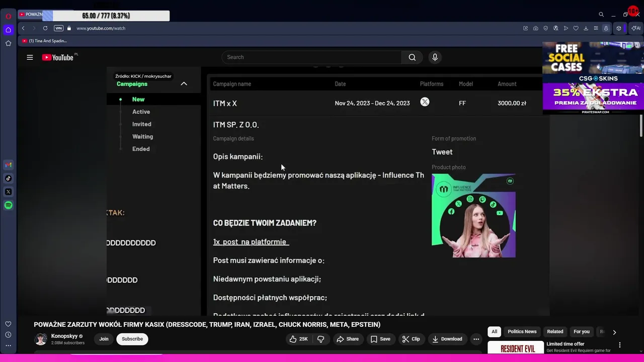This screenshot has height=362, width=644.
Task: Select the Waiting campaigns item
Action: (x=142, y=137)
